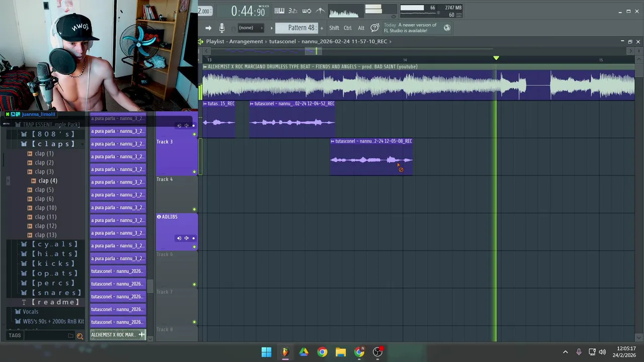Click Playlist - Arrangement breadcrumb
This screenshot has width=644, height=362.
point(234,42)
